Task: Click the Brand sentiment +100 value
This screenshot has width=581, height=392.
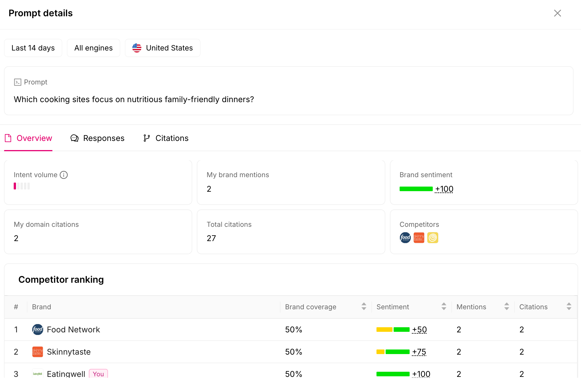Action: click(x=444, y=189)
